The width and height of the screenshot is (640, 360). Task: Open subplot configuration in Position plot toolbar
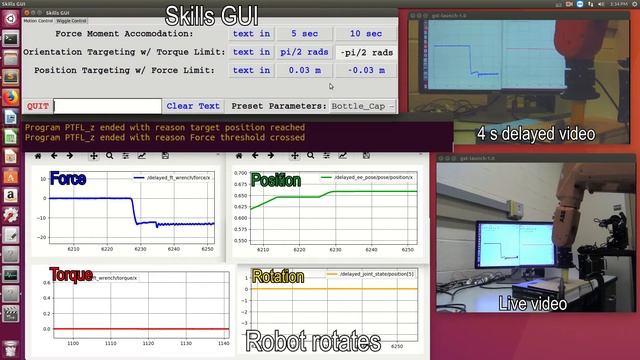(x=327, y=156)
